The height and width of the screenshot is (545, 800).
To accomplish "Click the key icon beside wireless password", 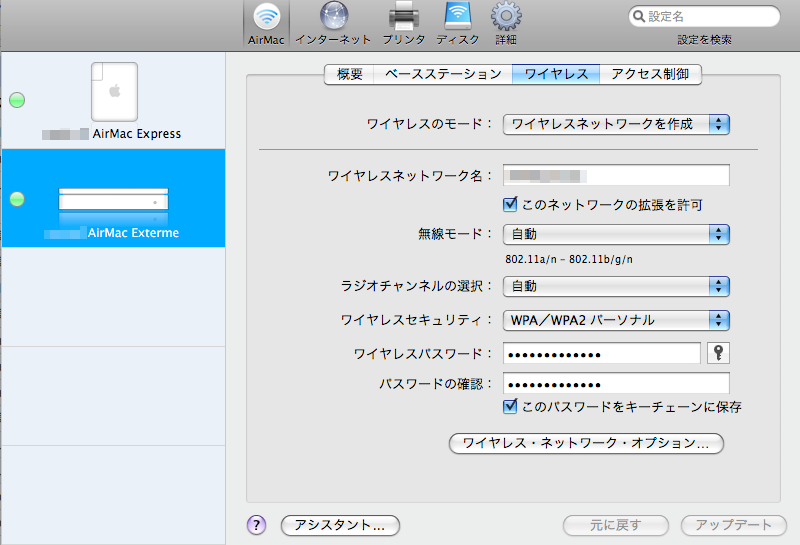I will [718, 353].
